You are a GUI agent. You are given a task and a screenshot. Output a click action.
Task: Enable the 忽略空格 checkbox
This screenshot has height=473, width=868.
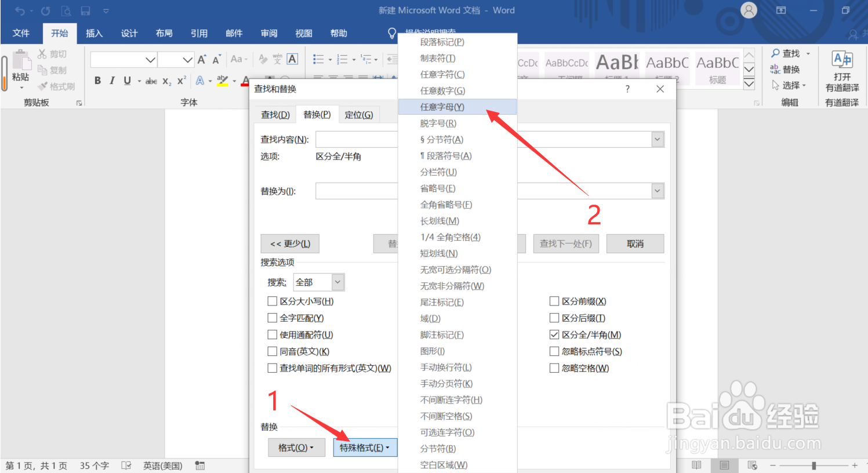(554, 368)
